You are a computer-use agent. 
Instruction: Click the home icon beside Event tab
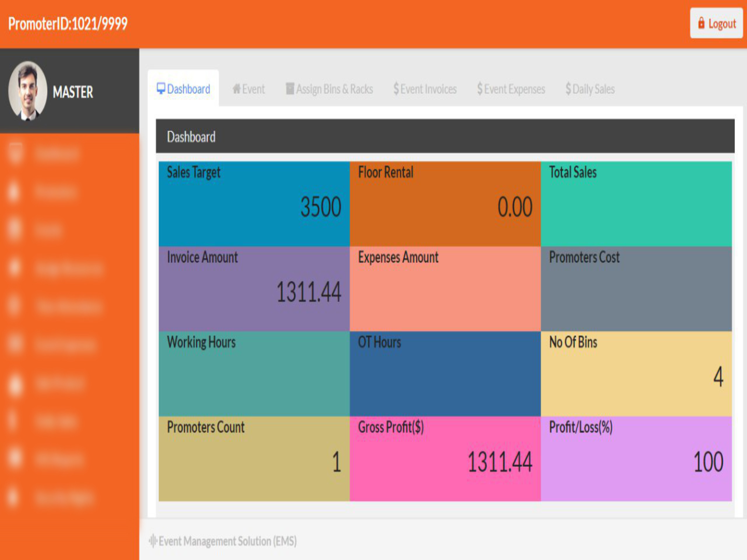point(236,89)
